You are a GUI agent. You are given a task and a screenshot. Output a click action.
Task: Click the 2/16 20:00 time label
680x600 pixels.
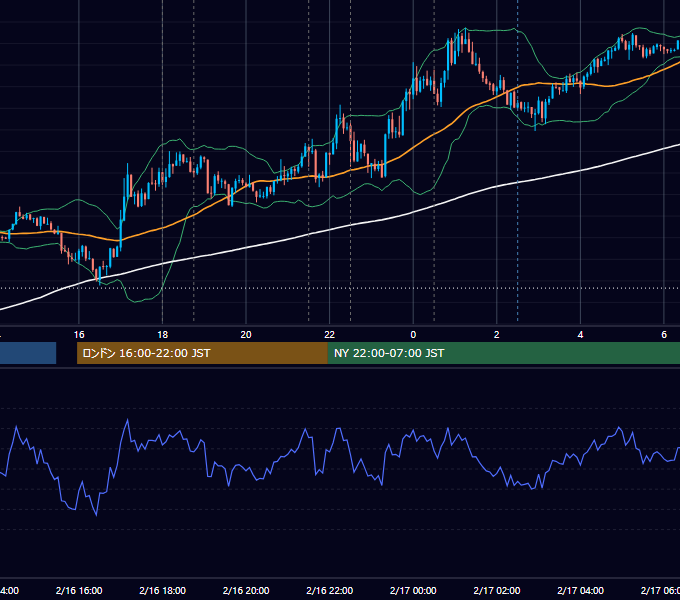pos(246,590)
